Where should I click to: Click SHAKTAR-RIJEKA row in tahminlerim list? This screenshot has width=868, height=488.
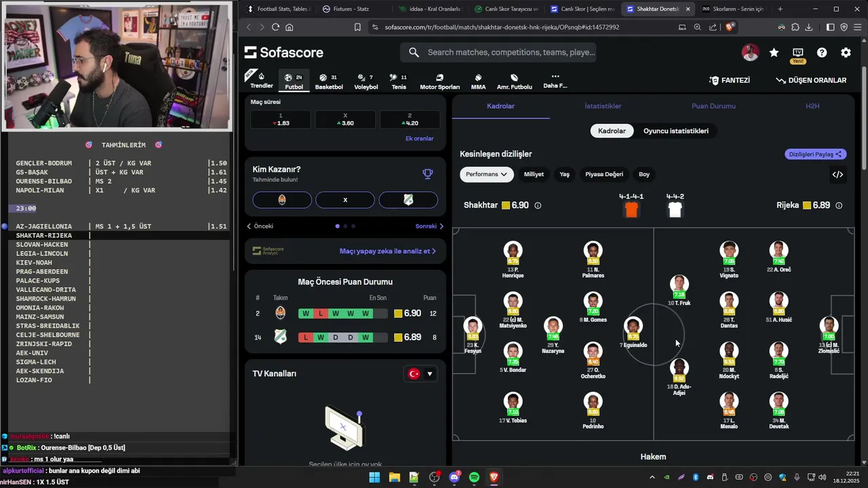[x=120, y=235]
